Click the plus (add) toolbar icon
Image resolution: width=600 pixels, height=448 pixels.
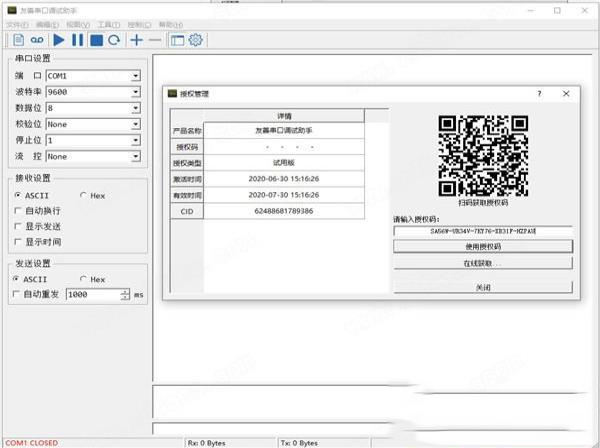tap(137, 40)
